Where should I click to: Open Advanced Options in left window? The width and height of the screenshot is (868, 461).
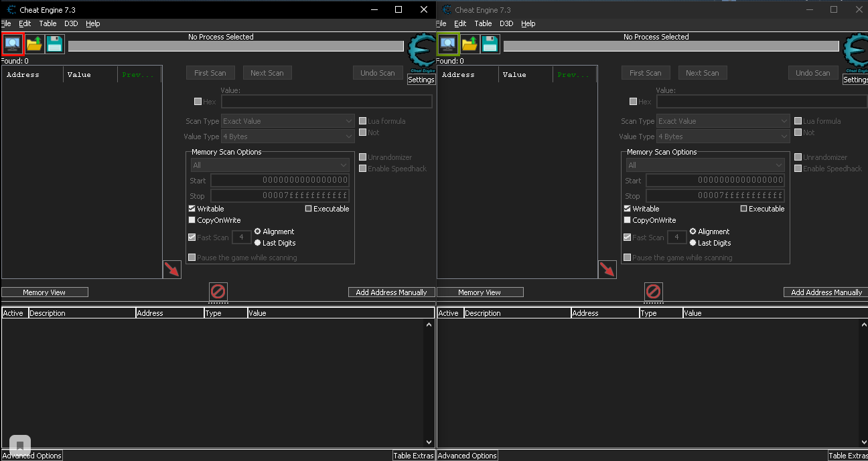click(31, 456)
